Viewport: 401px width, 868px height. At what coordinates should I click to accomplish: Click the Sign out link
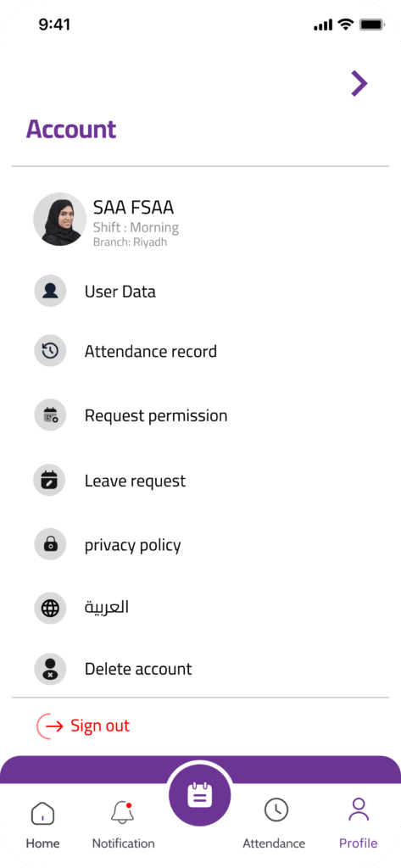(100, 726)
